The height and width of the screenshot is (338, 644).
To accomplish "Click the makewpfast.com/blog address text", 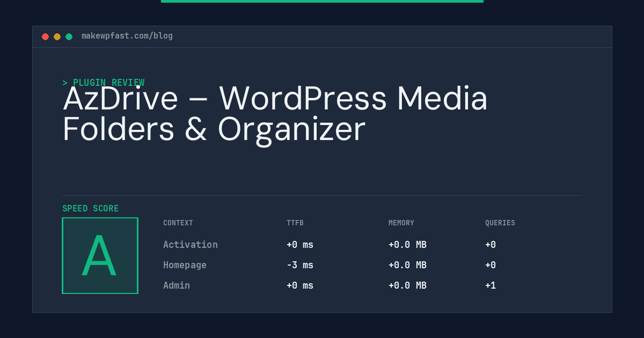I will 127,36.
